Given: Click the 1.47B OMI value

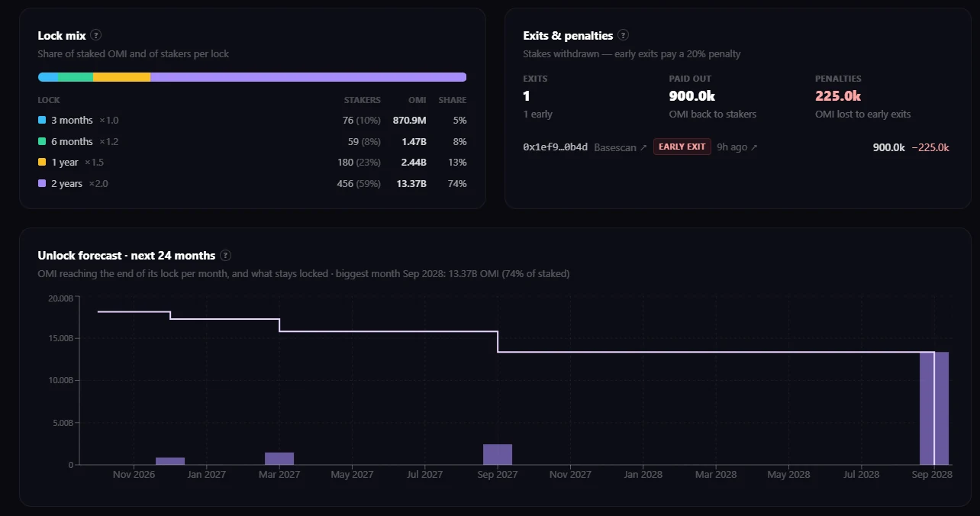Looking at the screenshot, I should 413,142.
